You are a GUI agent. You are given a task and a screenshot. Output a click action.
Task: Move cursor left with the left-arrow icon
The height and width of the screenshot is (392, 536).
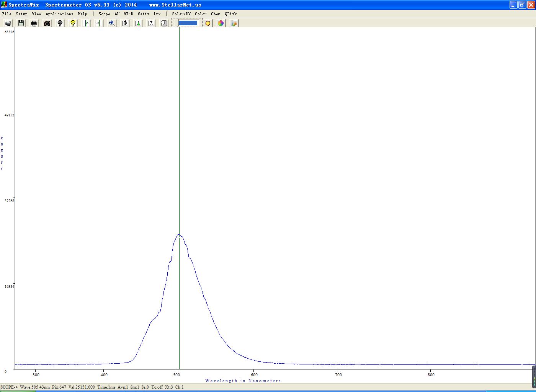click(87, 23)
